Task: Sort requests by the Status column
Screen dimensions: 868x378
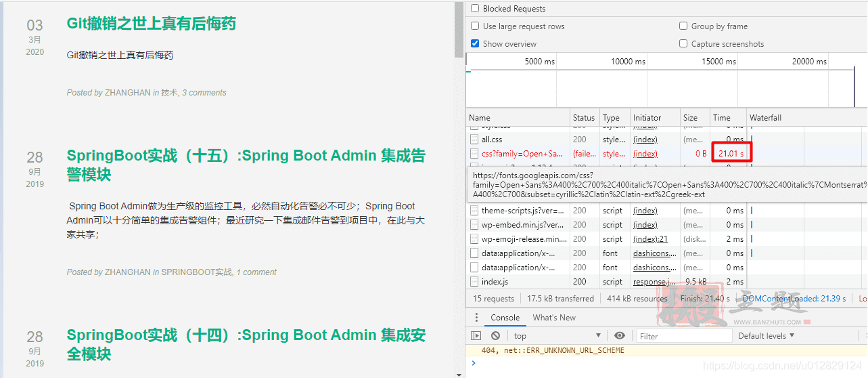Action: [x=585, y=118]
